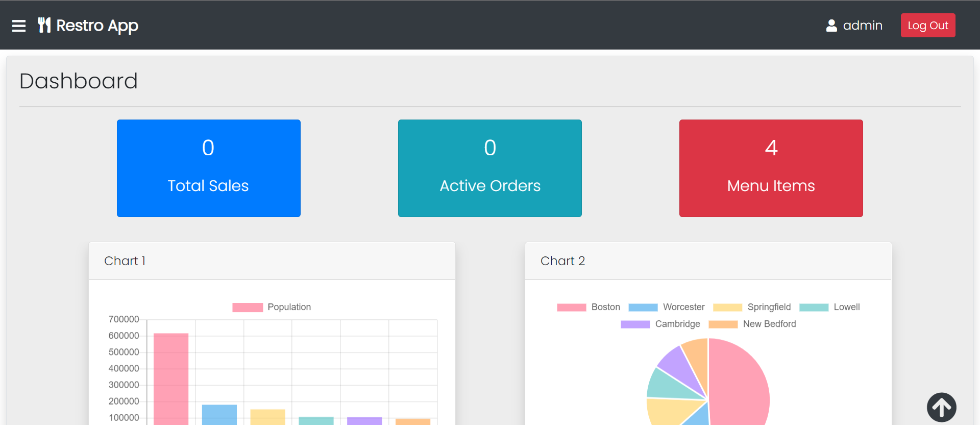Click the admin username text
Image resolution: width=980 pixels, height=425 pixels.
tap(863, 26)
